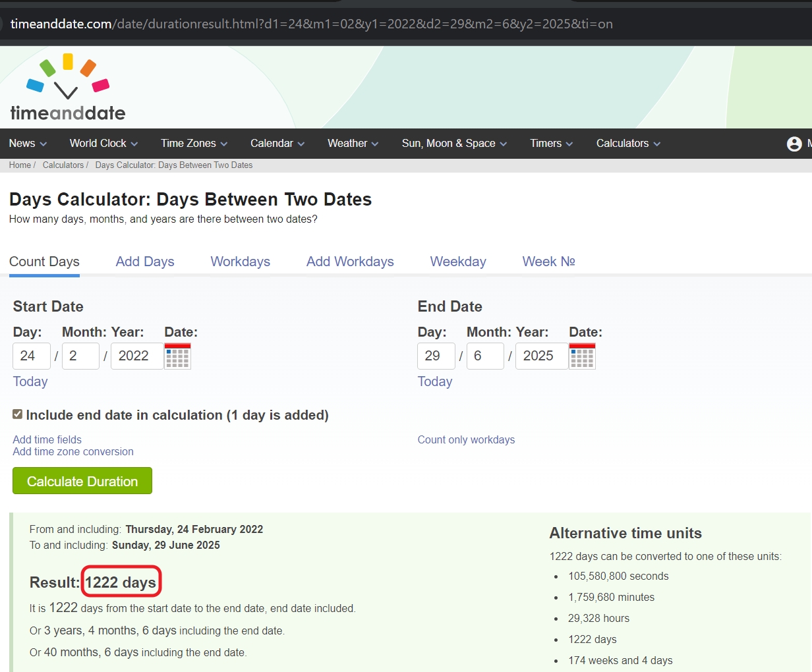Click Add time zone conversion link
Screen dimensions: 812x672
73,451
